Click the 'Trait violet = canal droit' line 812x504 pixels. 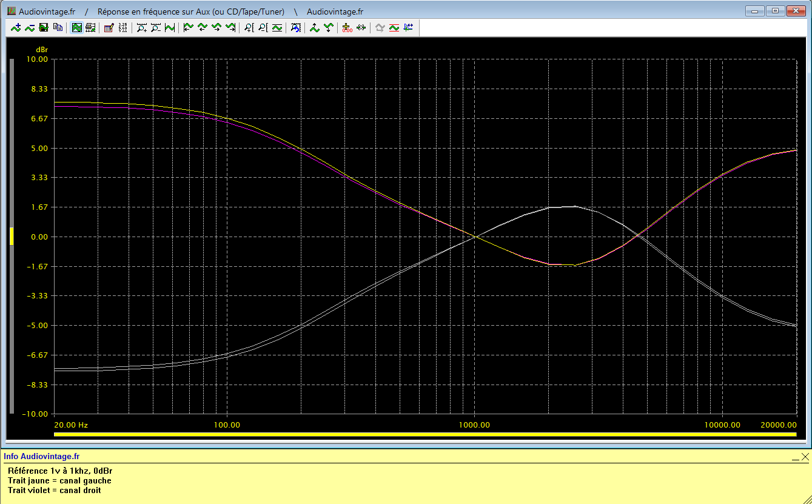click(55, 490)
